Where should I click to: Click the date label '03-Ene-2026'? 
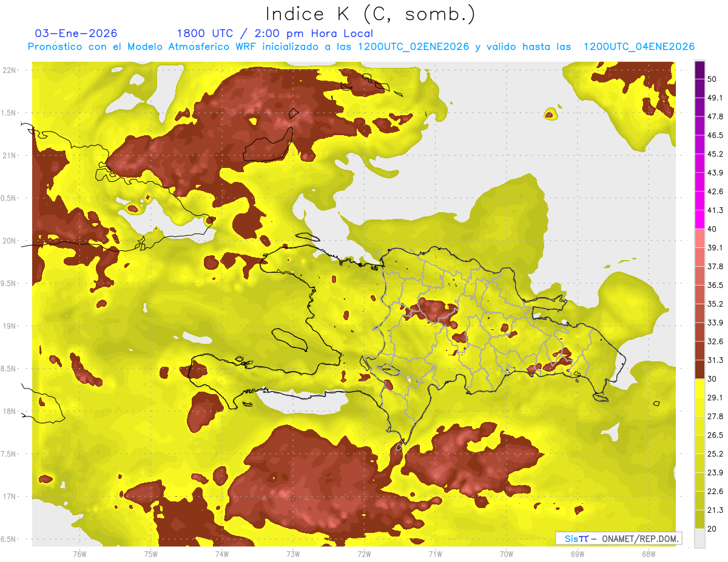76,33
